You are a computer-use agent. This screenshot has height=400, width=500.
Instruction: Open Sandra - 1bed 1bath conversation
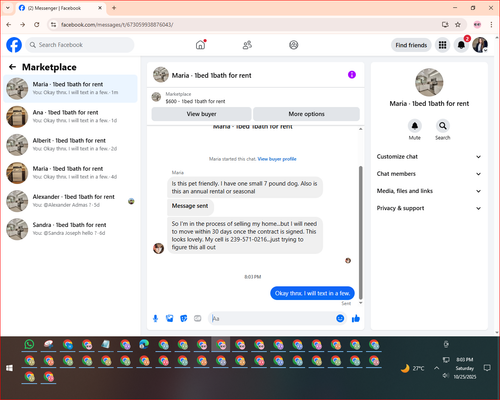[70, 229]
